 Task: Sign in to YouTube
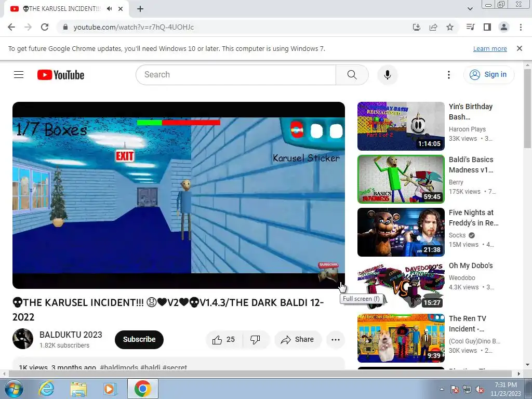click(x=488, y=75)
